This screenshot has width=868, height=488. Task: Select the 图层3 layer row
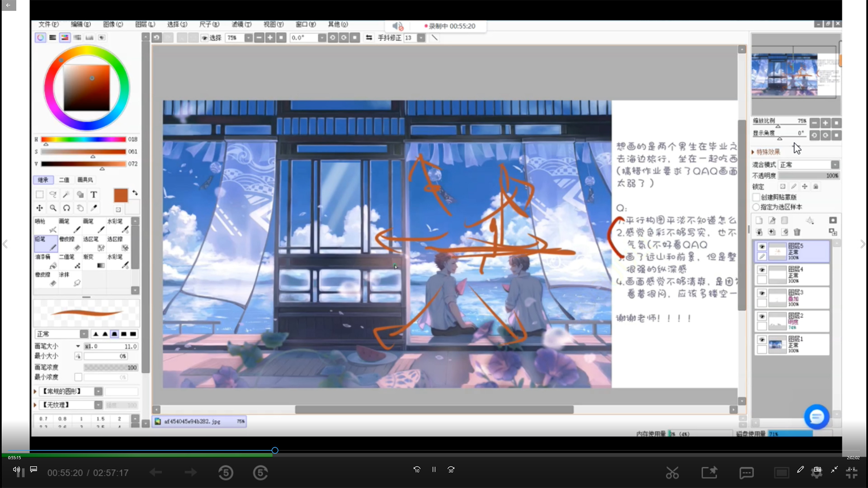point(793,298)
